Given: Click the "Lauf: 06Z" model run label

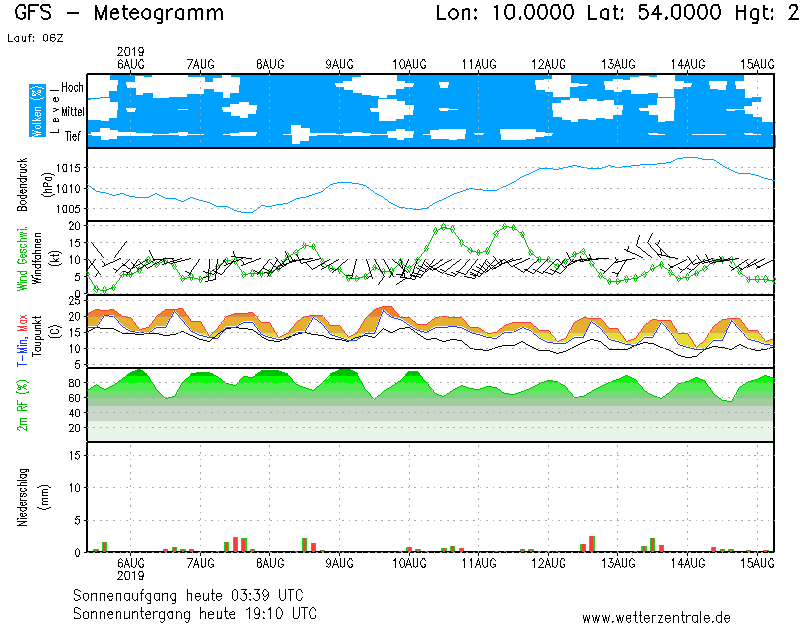Looking at the screenshot, I should point(35,37).
